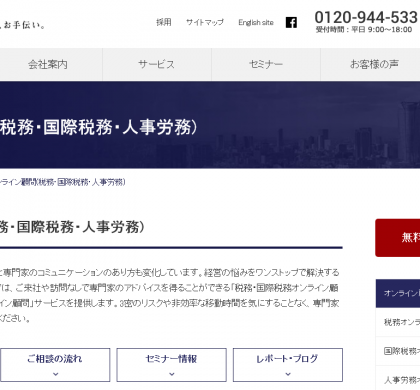Open the 会社案内 menu item
The image size is (420, 390).
(x=48, y=64)
